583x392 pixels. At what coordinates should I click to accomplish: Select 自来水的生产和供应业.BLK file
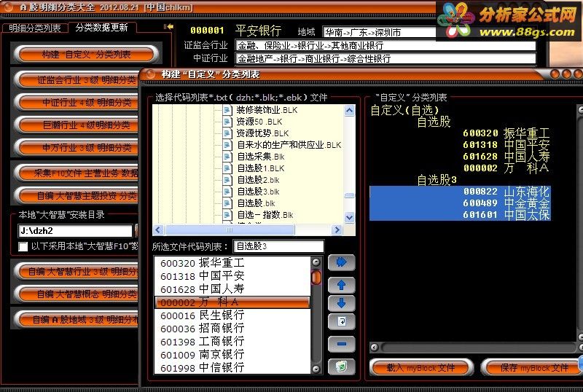click(x=289, y=145)
